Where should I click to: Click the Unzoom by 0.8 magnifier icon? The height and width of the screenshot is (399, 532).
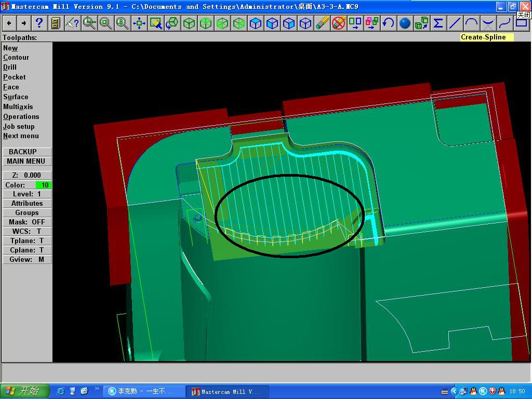122,23
